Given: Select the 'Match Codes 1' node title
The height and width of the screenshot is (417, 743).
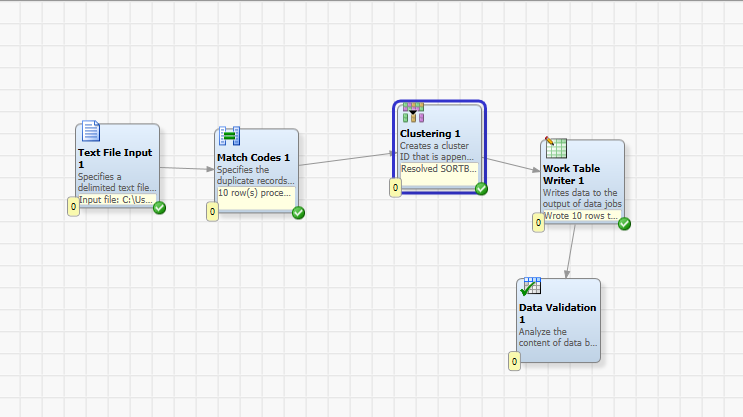Looking at the screenshot, I should 254,157.
